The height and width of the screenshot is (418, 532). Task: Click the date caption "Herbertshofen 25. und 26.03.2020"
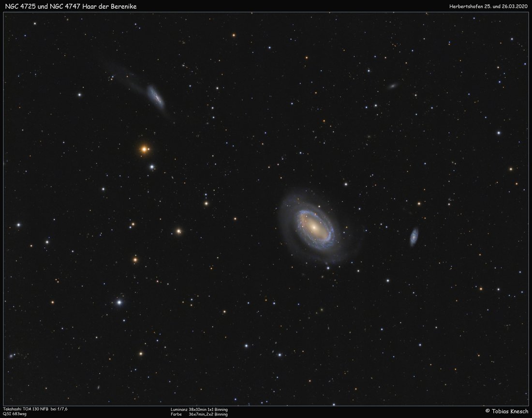pyautogui.click(x=488, y=6)
